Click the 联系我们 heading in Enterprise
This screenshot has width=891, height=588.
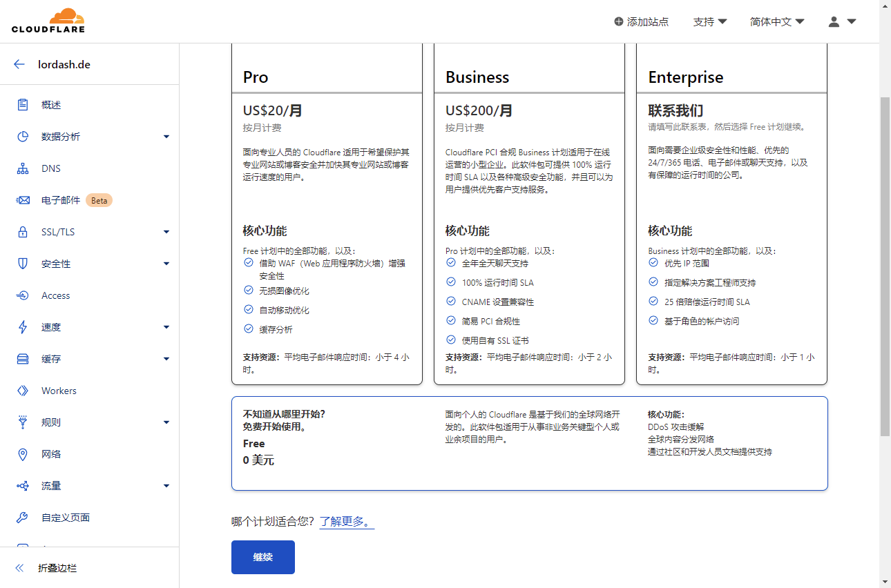676,110
